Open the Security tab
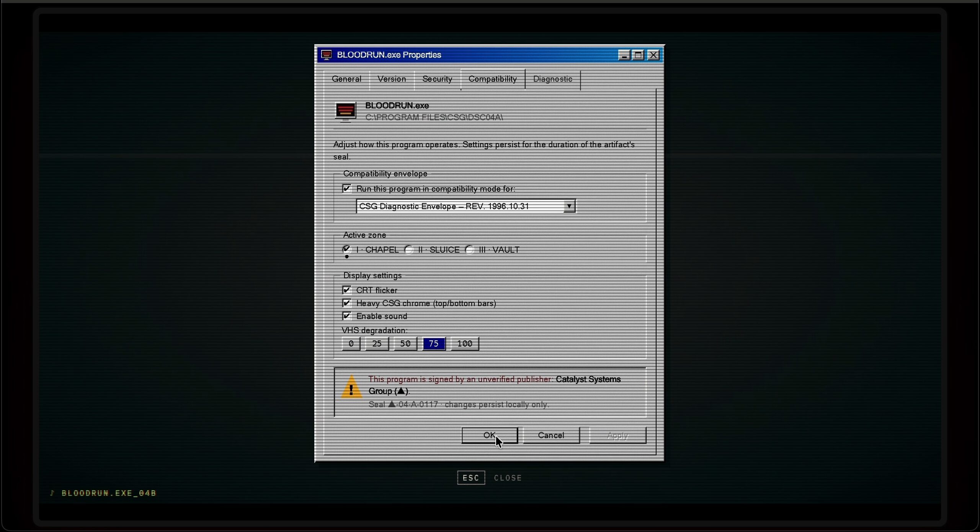Viewport: 980px width, 532px height. [437, 79]
